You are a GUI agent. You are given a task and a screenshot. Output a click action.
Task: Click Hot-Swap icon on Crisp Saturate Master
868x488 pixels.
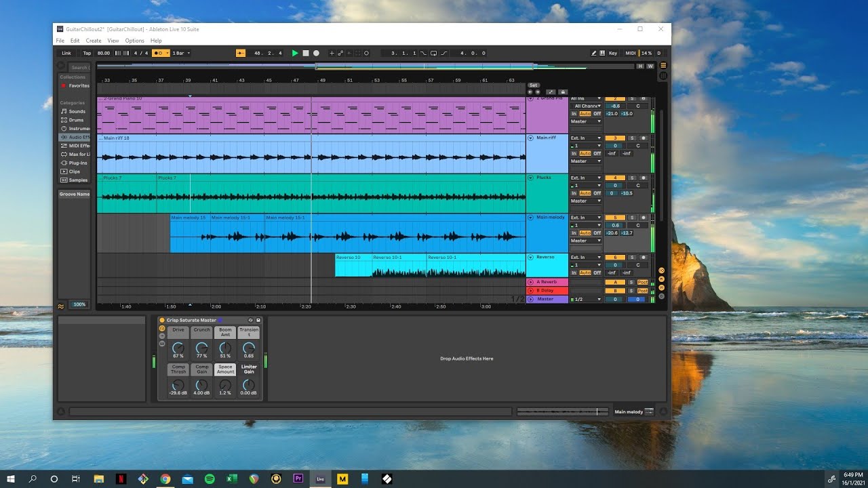pyautogui.click(x=250, y=320)
